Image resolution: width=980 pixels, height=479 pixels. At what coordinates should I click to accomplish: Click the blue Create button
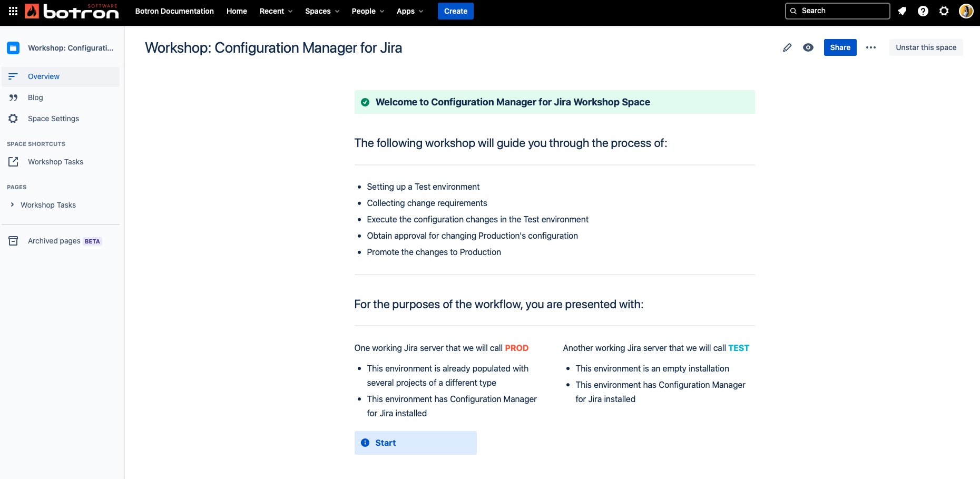click(x=456, y=11)
